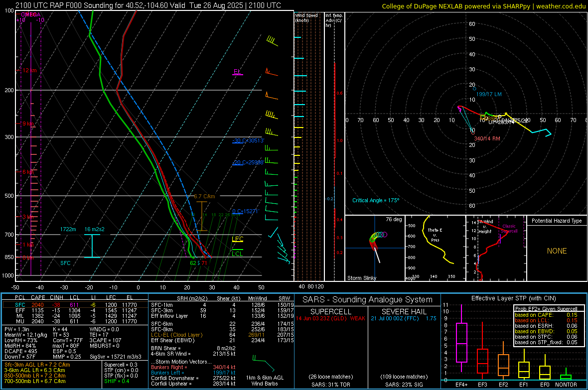Viewport: 588px width, 390px height.
Task: Click the 340/14 RM hodograph label
Action: click(x=487, y=138)
